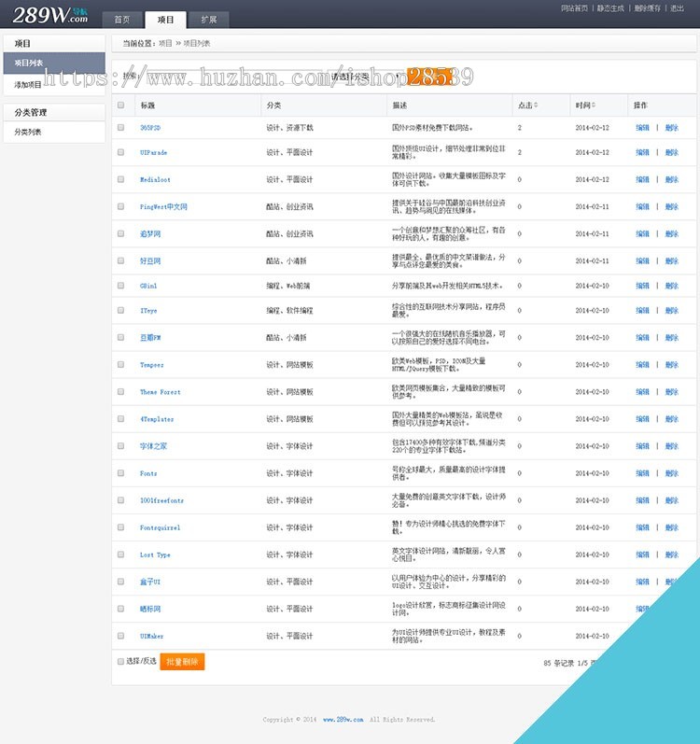Click 删除 for the 豆瓣FM row
The height and width of the screenshot is (744, 700).
[x=672, y=337]
